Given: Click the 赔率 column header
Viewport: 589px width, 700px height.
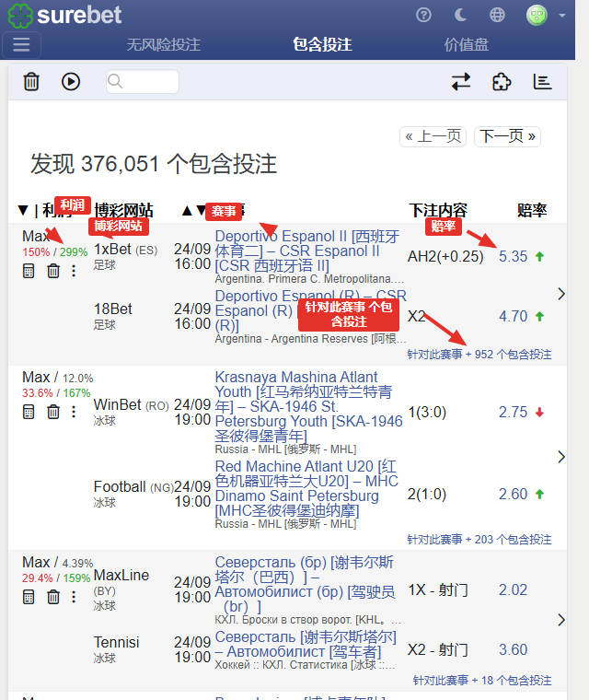Looking at the screenshot, I should tap(532, 210).
